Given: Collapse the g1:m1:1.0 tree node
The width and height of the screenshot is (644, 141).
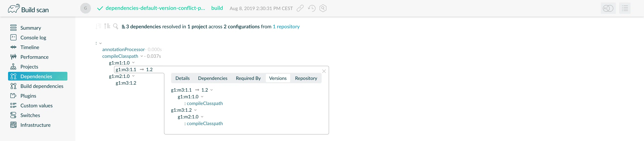Looking at the screenshot, I should tap(133, 63).
